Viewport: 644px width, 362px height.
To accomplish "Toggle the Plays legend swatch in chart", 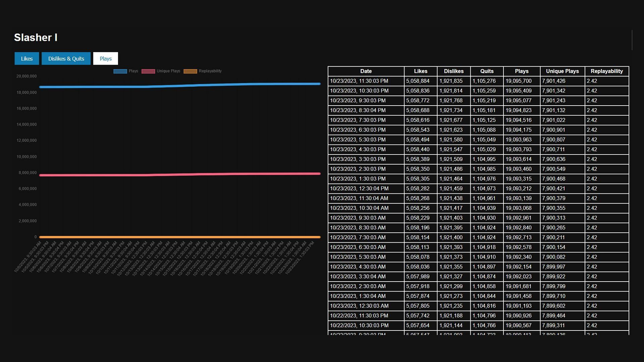I will click(x=120, y=71).
